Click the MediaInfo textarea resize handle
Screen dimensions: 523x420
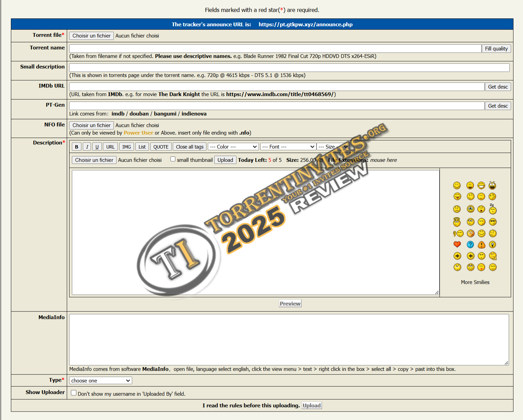[506, 363]
